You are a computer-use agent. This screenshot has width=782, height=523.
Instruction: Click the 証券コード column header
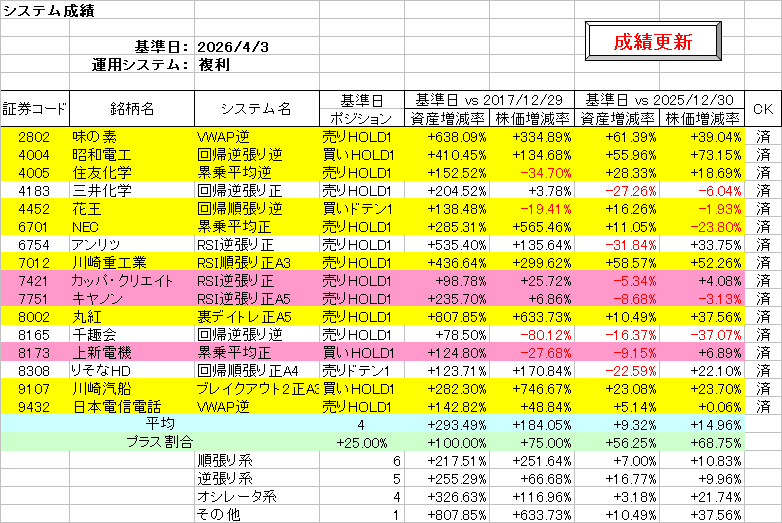(x=35, y=109)
